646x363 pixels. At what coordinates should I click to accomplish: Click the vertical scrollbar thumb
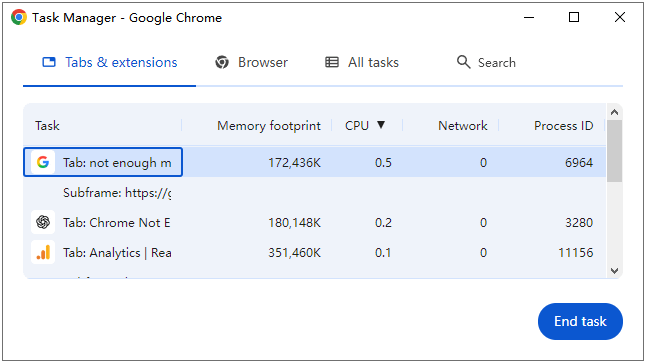coord(614,151)
